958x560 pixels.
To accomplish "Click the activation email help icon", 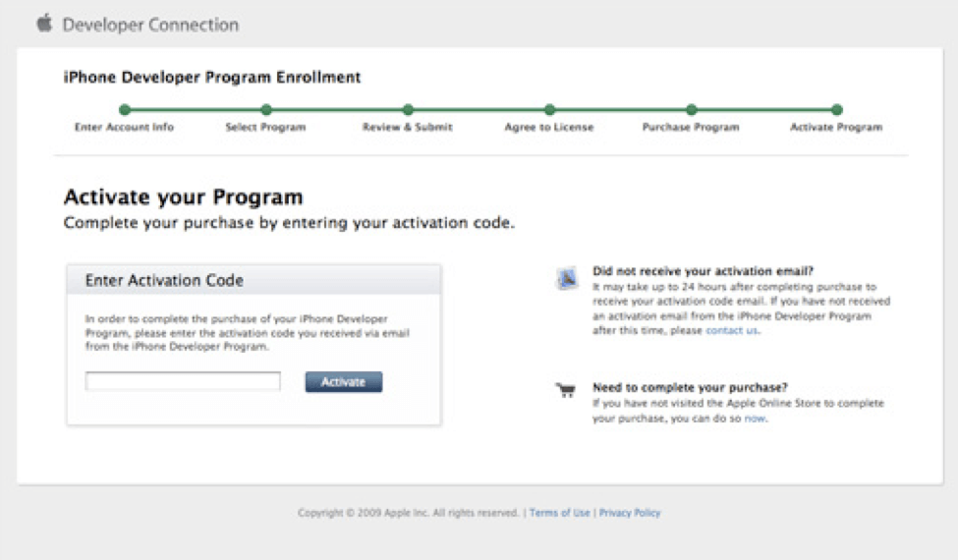I will pyautogui.click(x=567, y=279).
